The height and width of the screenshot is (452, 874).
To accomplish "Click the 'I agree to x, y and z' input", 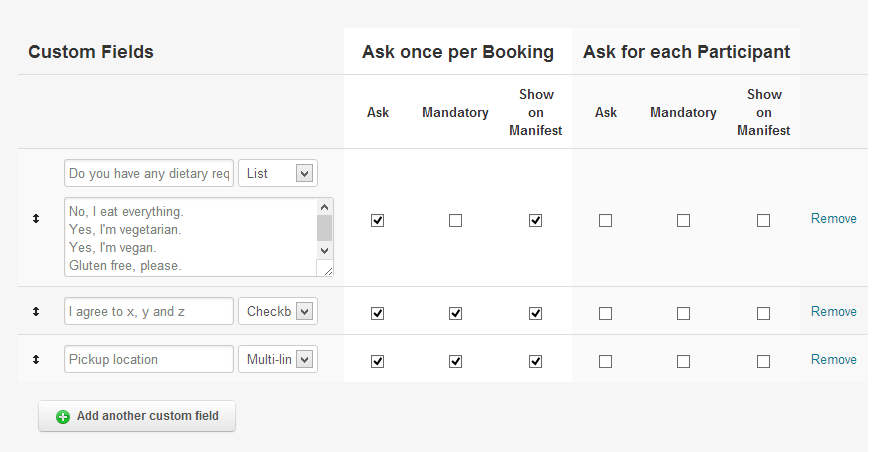I will pos(148,312).
